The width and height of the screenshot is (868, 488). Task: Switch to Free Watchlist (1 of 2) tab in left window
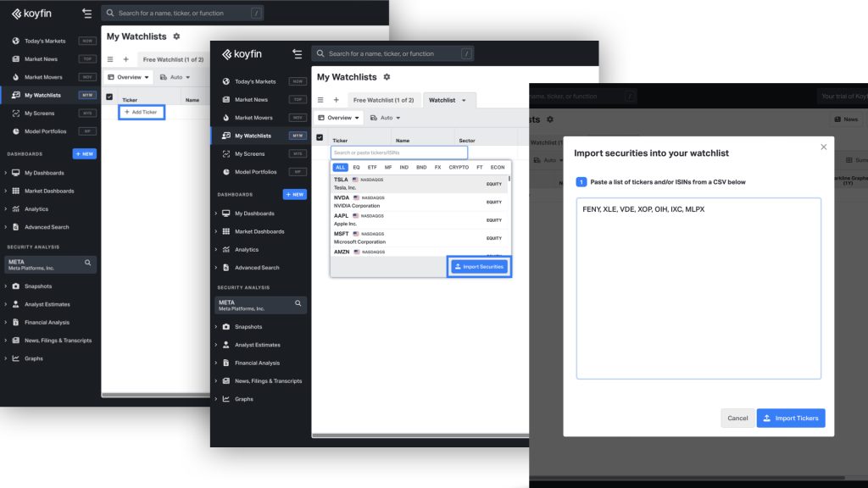click(x=173, y=60)
